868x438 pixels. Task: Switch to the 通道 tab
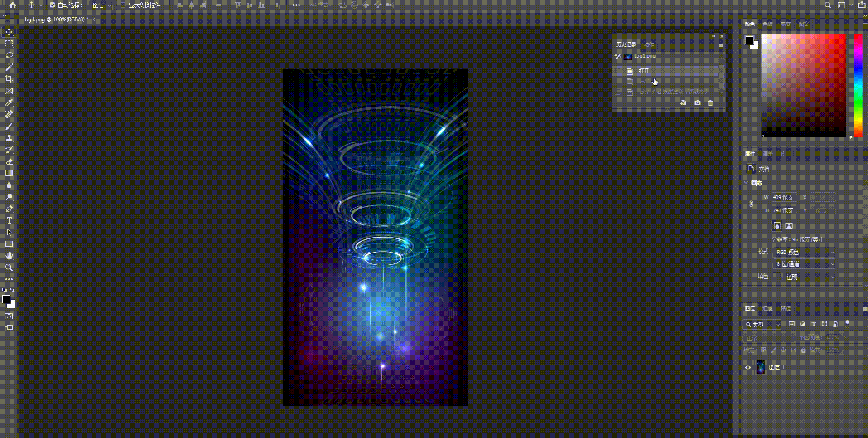click(767, 309)
